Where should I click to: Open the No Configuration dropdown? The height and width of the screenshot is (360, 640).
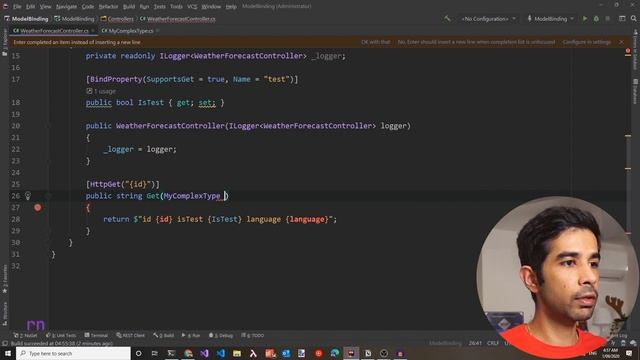[x=488, y=19]
